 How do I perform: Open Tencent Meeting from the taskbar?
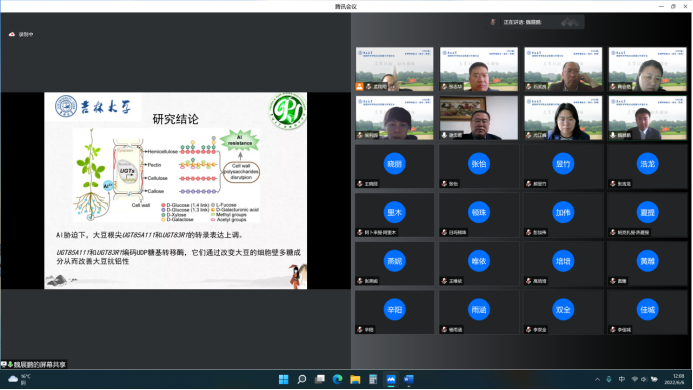[391, 379]
